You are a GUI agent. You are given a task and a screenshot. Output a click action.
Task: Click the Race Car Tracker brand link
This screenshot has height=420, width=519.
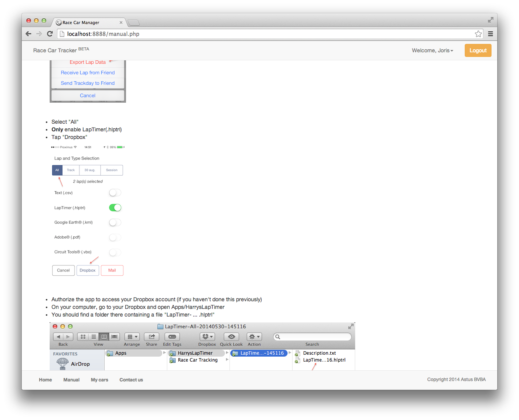pyautogui.click(x=55, y=50)
